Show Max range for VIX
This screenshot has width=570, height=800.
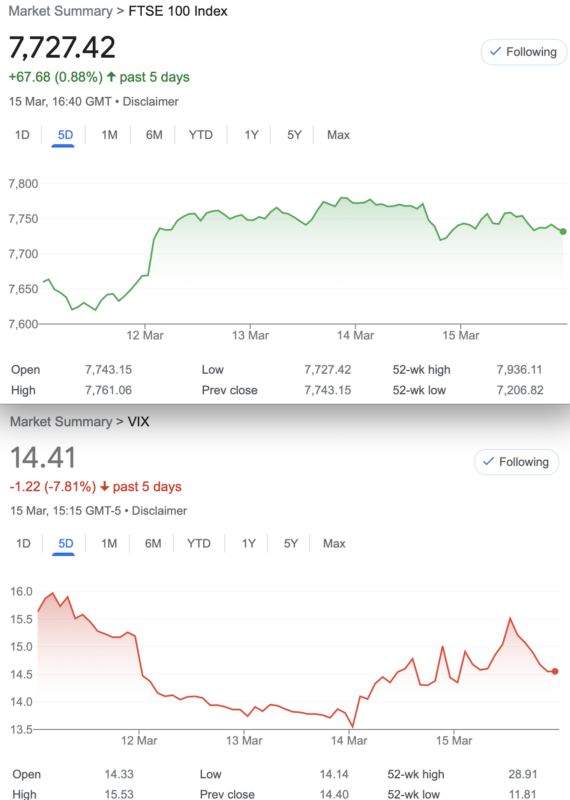click(x=334, y=544)
